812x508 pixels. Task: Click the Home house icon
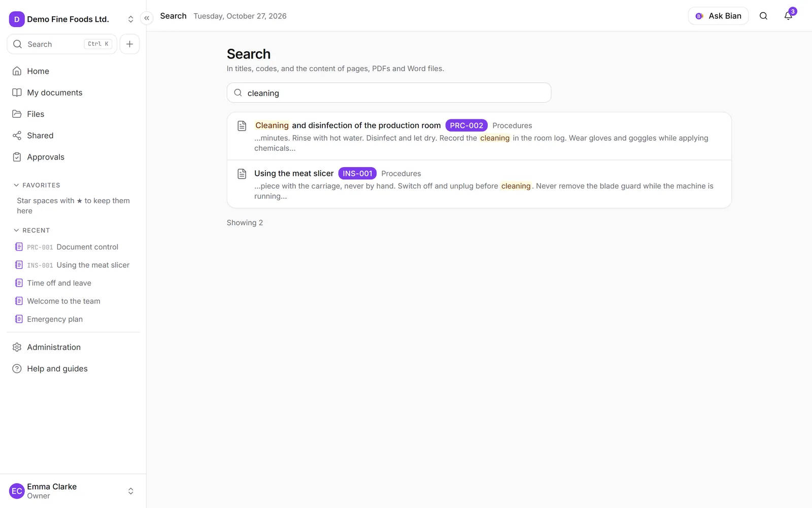pyautogui.click(x=17, y=71)
